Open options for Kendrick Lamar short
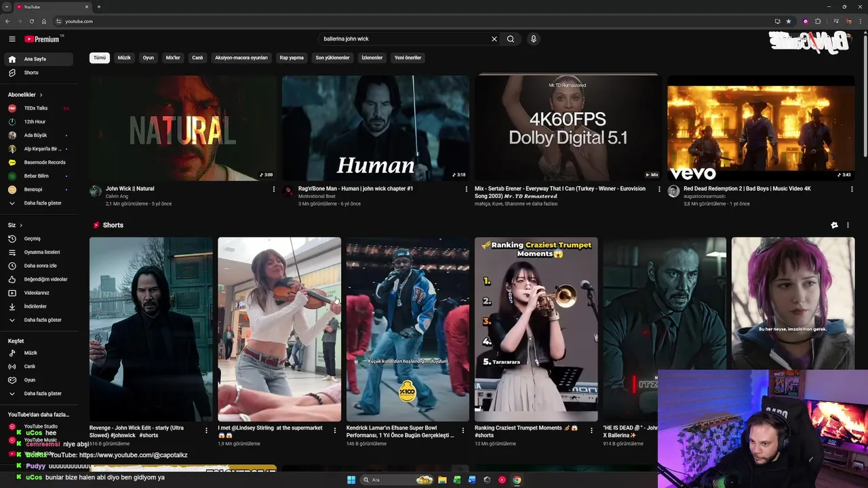 point(464,430)
